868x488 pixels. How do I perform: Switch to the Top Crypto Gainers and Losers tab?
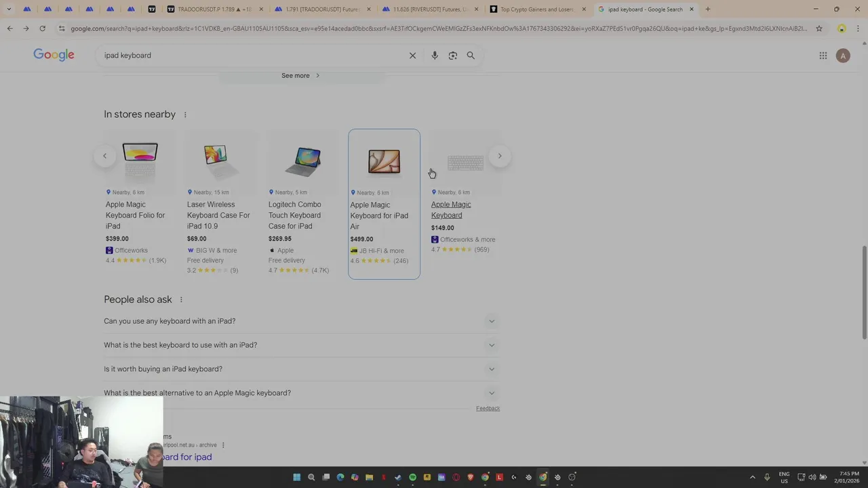537,9
